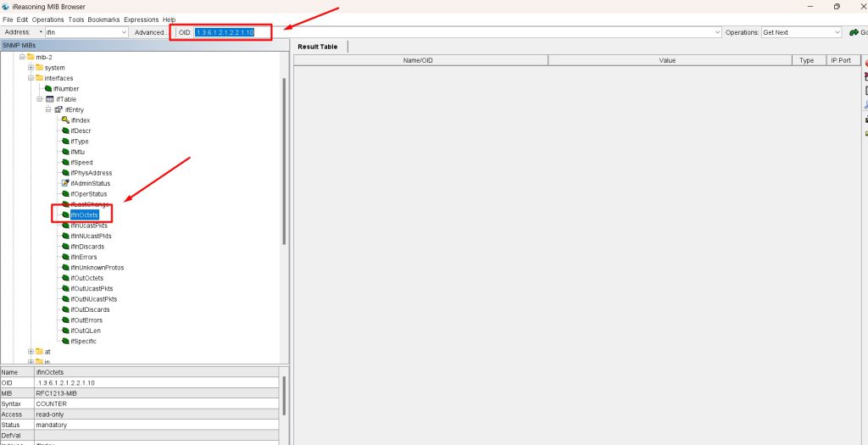Click the MIB tree vertical scrollbar

[284, 161]
